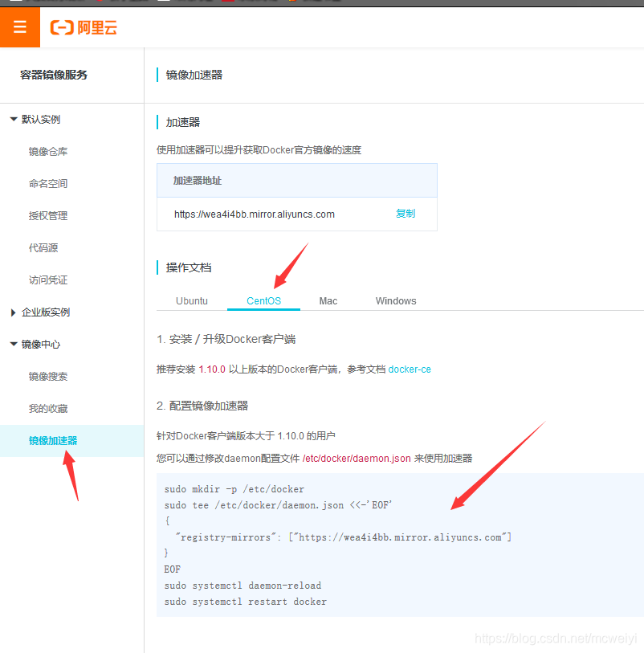
Task: Switch to the Ubuntu tab
Action: pyautogui.click(x=192, y=300)
